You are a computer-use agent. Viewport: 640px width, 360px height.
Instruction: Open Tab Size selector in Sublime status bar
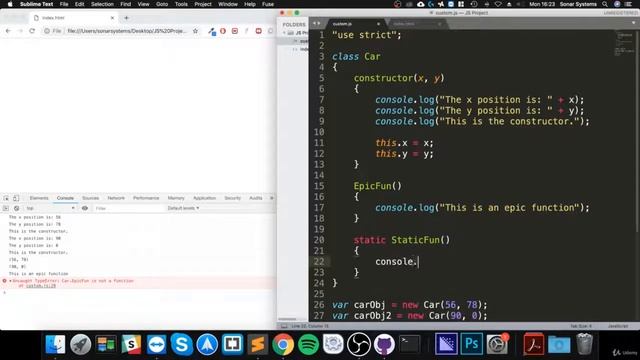click(580, 326)
